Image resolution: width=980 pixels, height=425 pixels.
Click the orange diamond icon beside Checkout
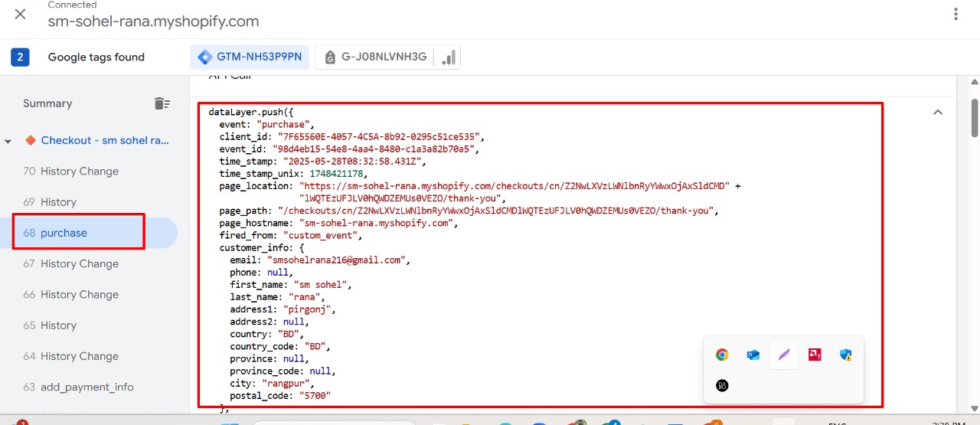31,140
